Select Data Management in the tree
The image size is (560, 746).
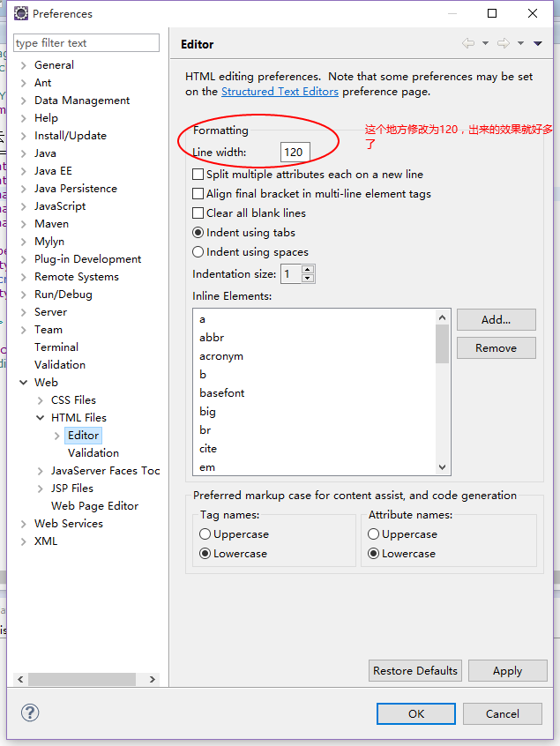point(82,101)
